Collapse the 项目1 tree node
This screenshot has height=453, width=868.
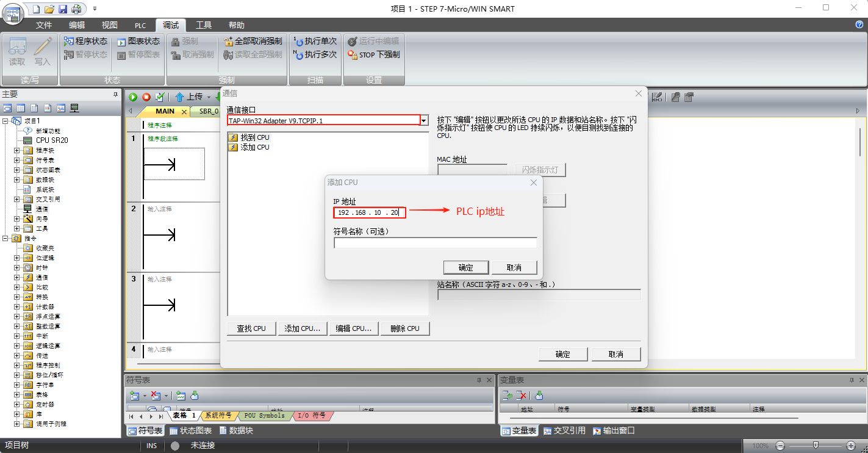[5, 121]
